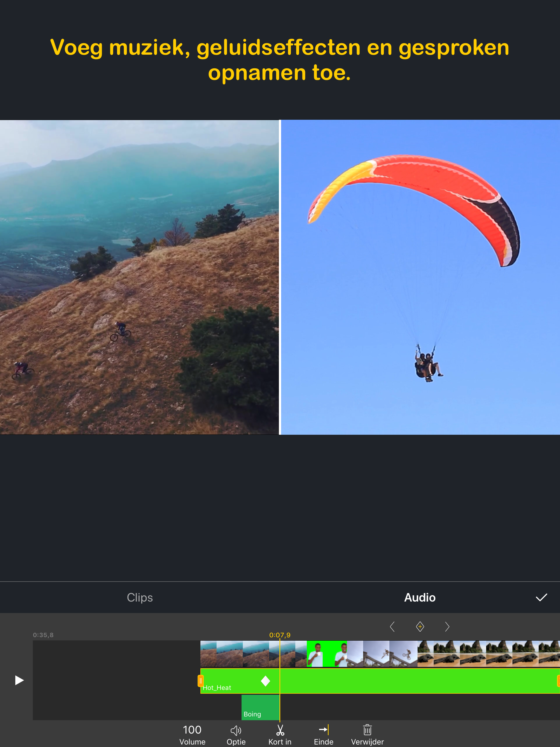
Task: Go to previous keyframe with left chevron
Action: (x=392, y=627)
